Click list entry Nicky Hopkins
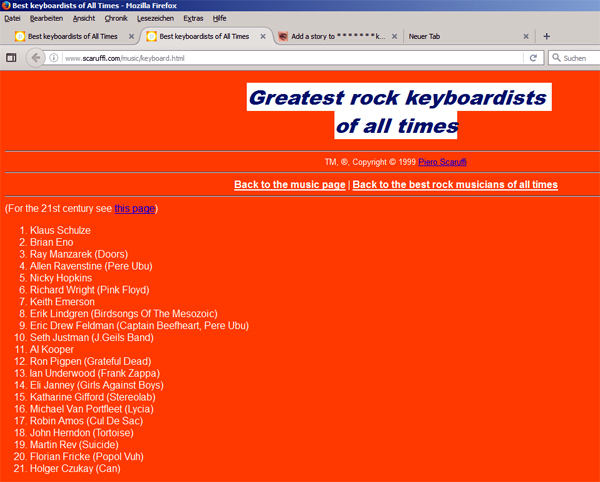 (x=61, y=278)
